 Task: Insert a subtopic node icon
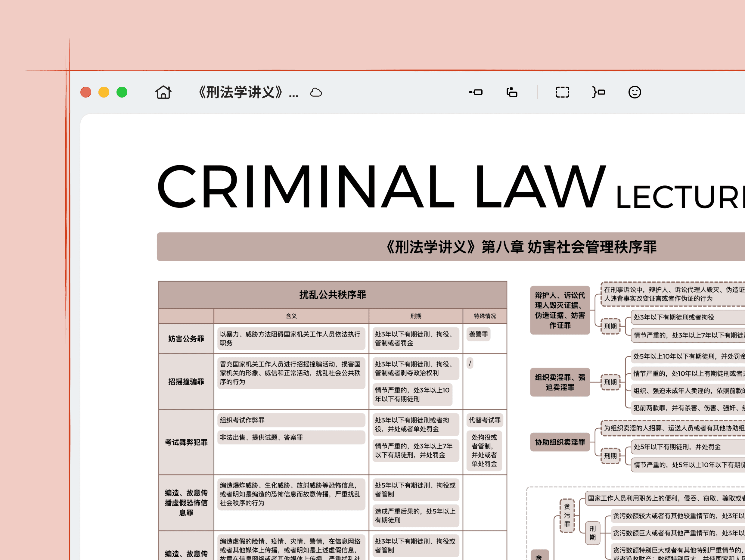(x=512, y=92)
